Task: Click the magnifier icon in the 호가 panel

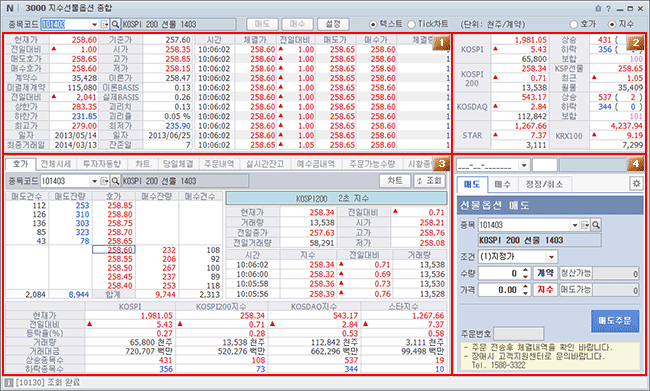Action: click(x=116, y=181)
